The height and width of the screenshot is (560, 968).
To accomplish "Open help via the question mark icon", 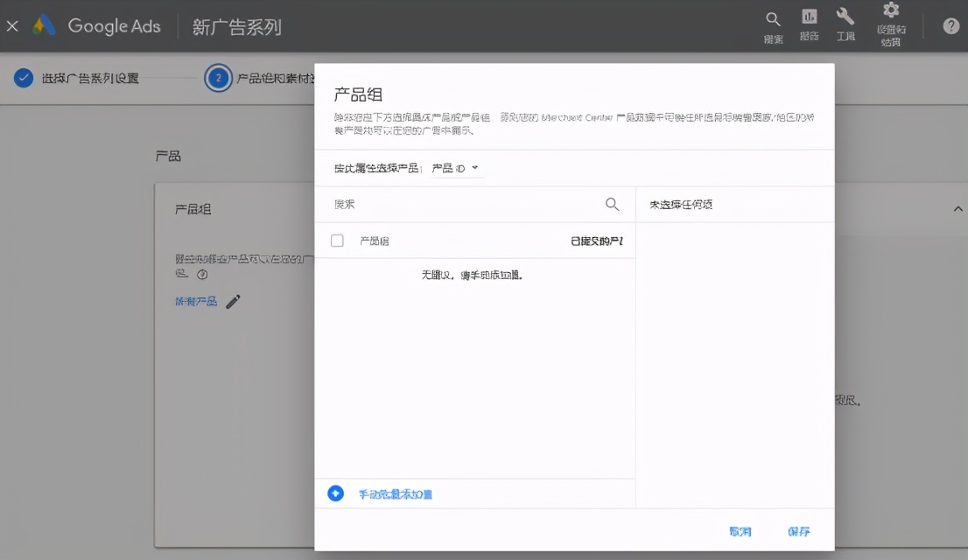I will pos(950,25).
